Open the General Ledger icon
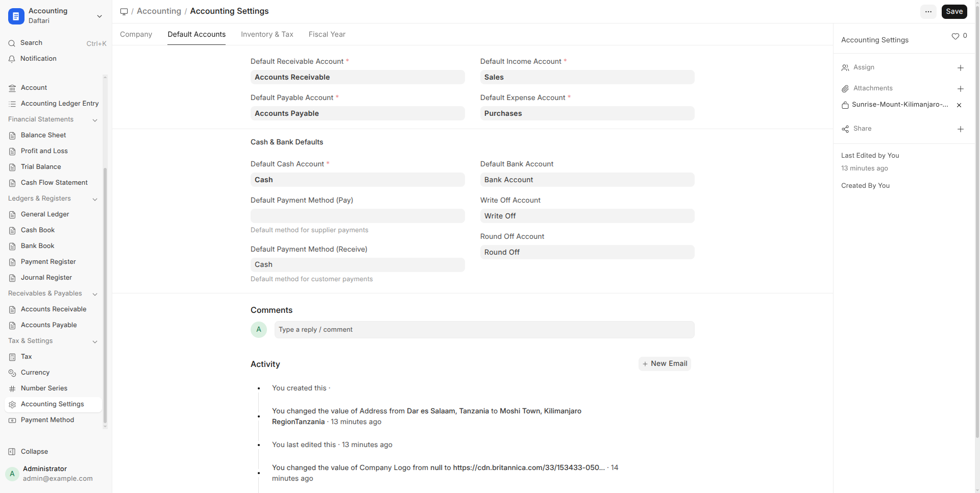 click(x=12, y=215)
